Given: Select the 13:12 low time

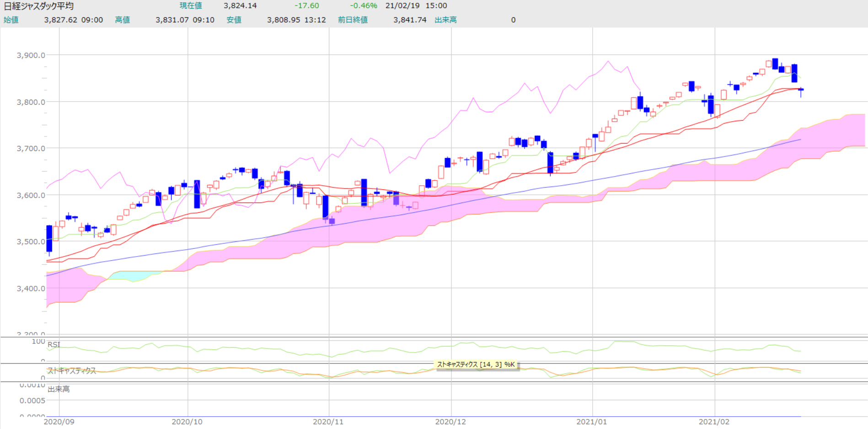Looking at the screenshot, I should coord(315,20).
